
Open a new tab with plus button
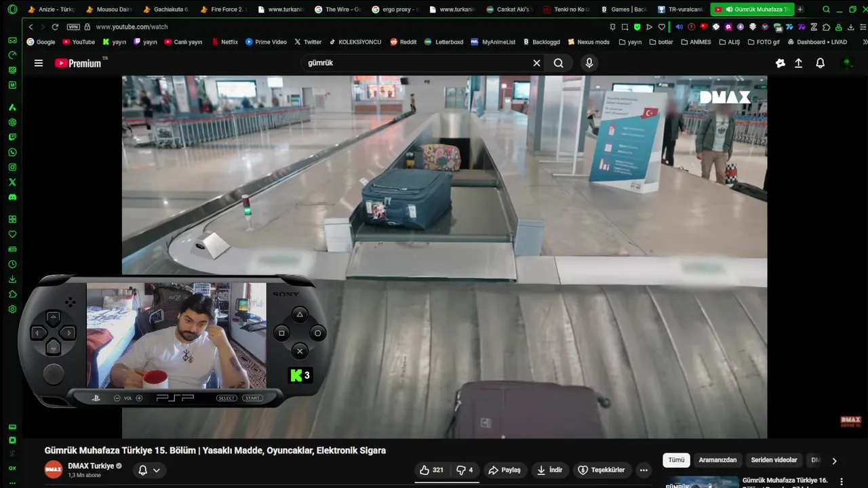(x=800, y=9)
